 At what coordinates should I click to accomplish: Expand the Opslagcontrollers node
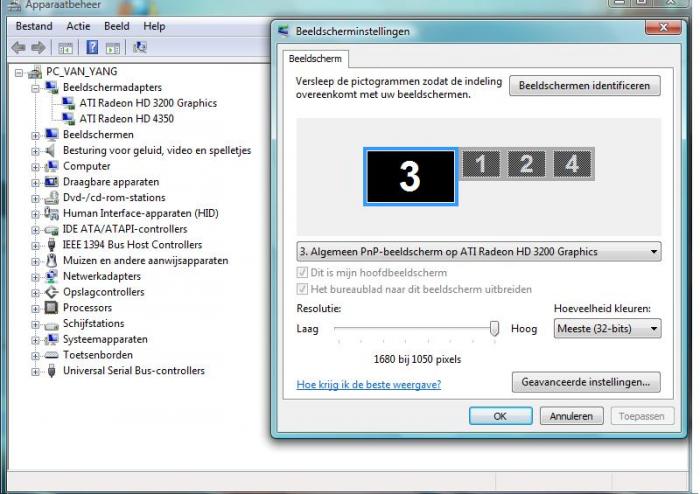click(35, 293)
